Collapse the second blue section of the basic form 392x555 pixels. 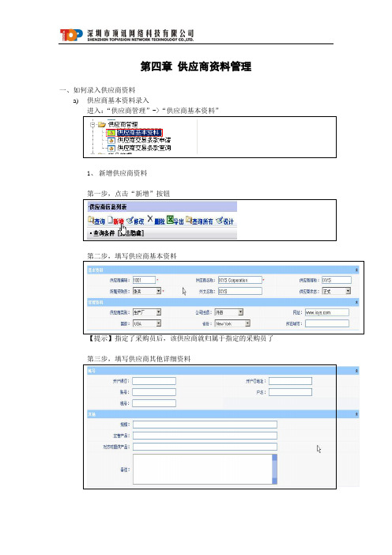click(356, 302)
